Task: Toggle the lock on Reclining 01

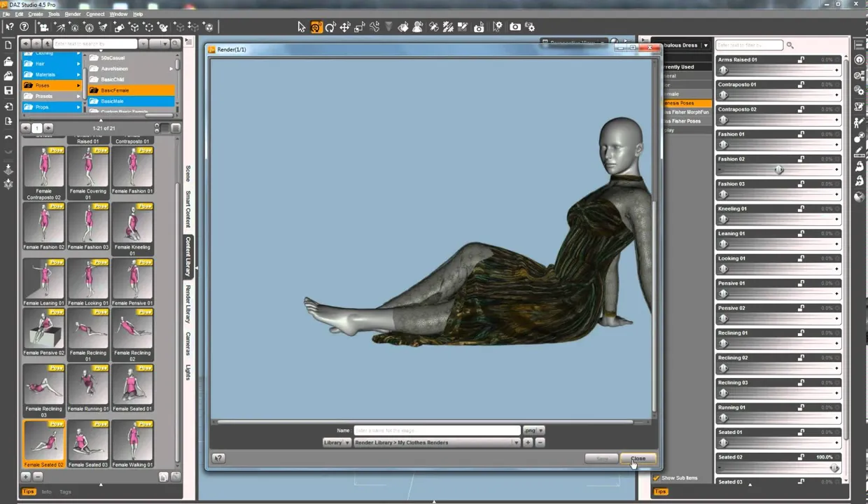Action: tap(801, 332)
